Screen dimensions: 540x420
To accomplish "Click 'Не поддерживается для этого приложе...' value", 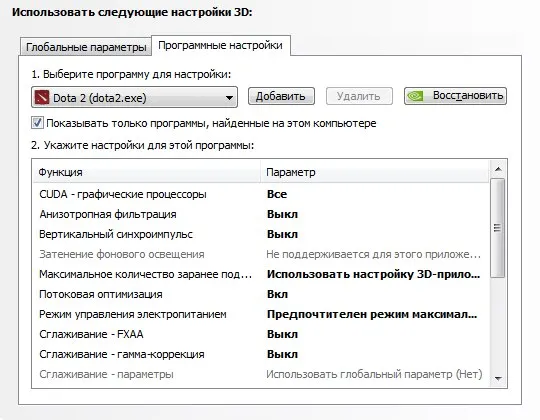I will [x=374, y=254].
